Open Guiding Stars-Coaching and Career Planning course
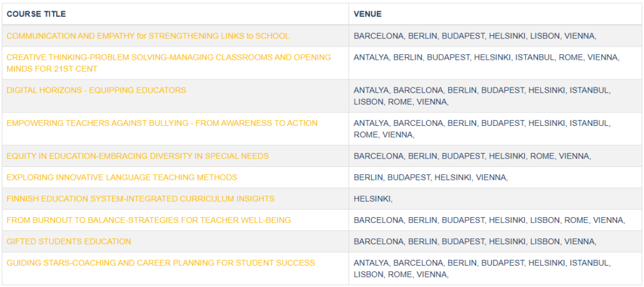Image resolution: width=644 pixels, height=287 pixels. 160,263
